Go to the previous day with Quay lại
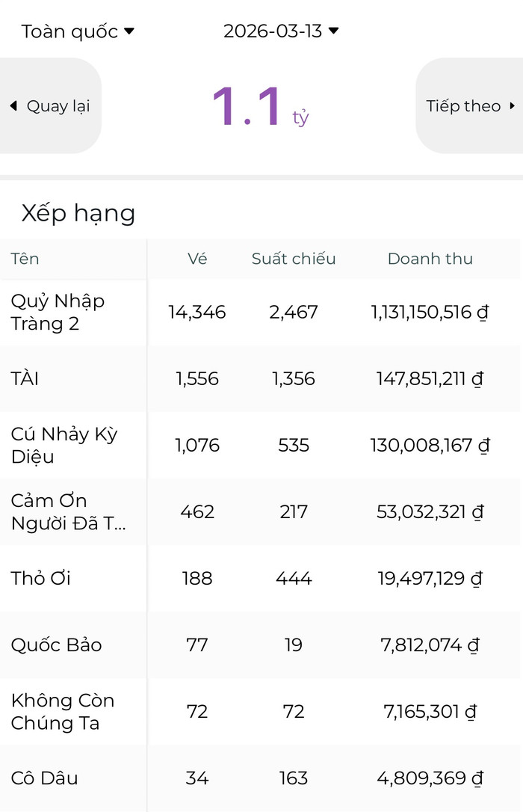The image size is (523, 812). [52, 106]
